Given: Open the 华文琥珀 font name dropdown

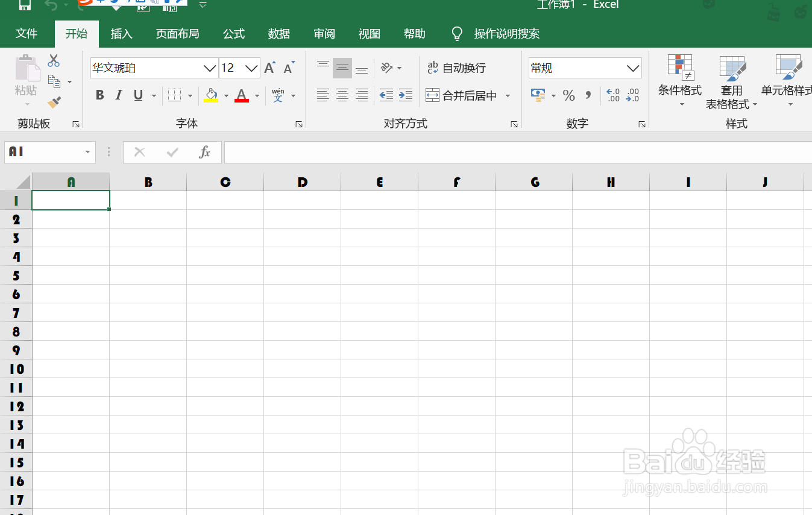Looking at the screenshot, I should pyautogui.click(x=210, y=68).
